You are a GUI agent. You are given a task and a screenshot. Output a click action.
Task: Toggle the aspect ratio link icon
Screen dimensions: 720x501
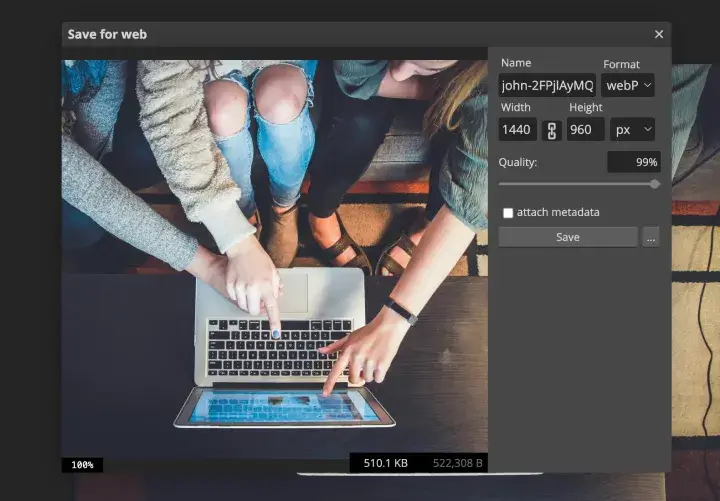[552, 131]
